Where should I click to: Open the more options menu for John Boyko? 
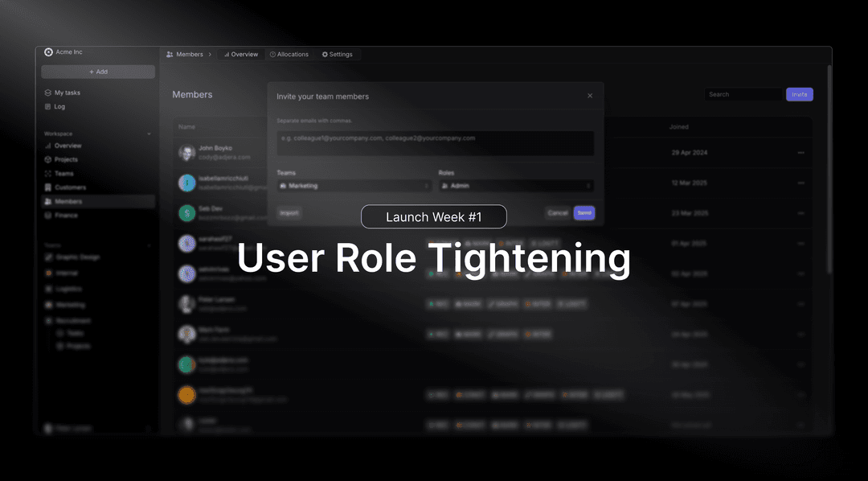click(x=800, y=153)
